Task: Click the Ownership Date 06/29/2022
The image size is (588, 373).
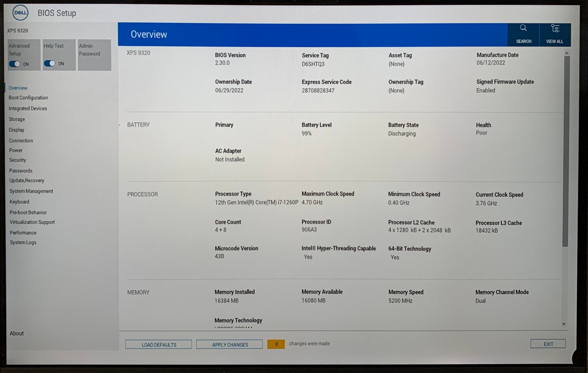Action: tap(229, 90)
